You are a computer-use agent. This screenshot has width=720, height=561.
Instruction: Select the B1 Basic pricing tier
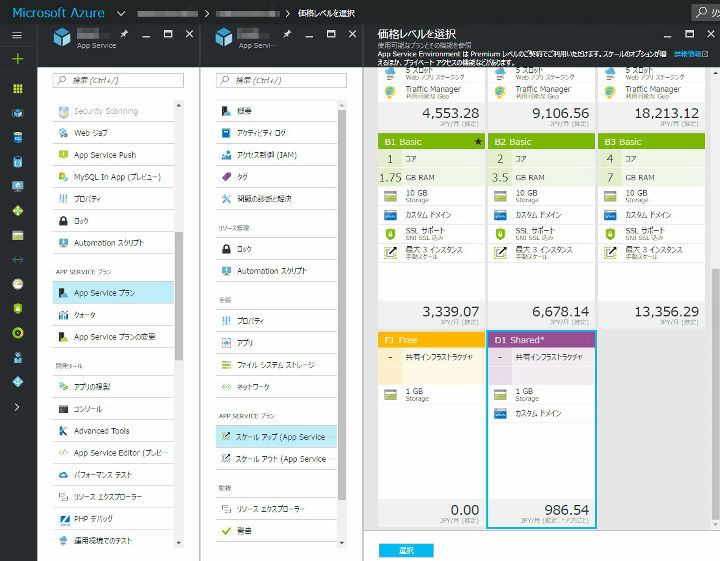point(431,231)
